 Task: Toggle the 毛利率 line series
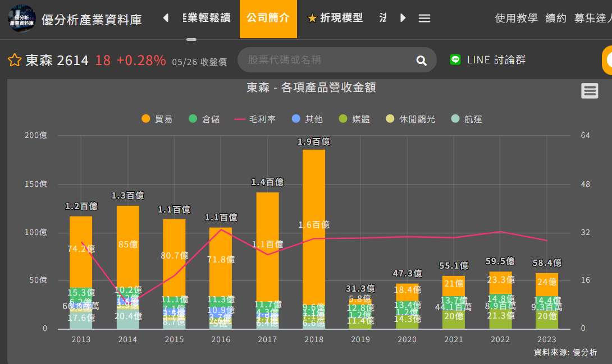click(255, 119)
